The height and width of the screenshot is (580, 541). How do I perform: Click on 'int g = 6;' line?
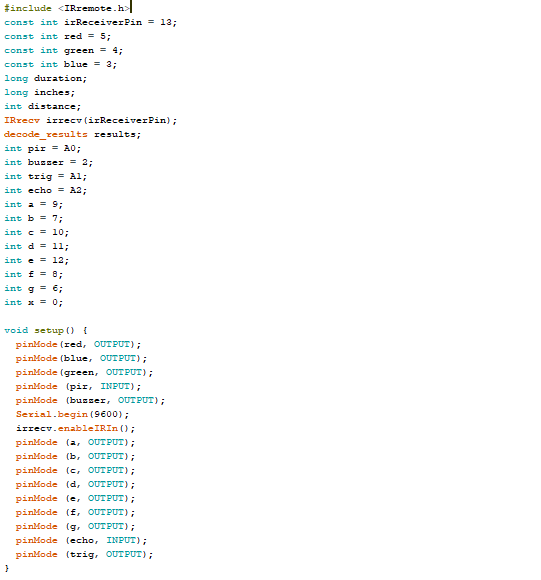coord(34,289)
